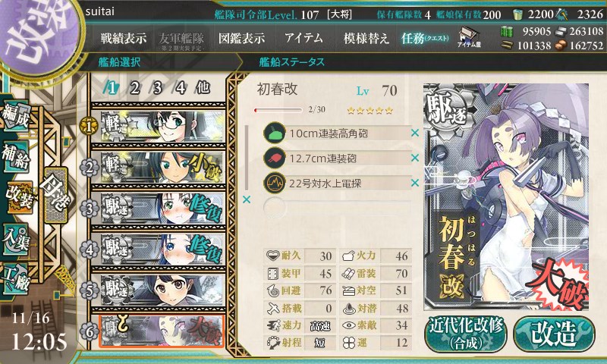Click the 10cm連装高角砲 green equipment icon
607x364 pixels.
(275, 133)
